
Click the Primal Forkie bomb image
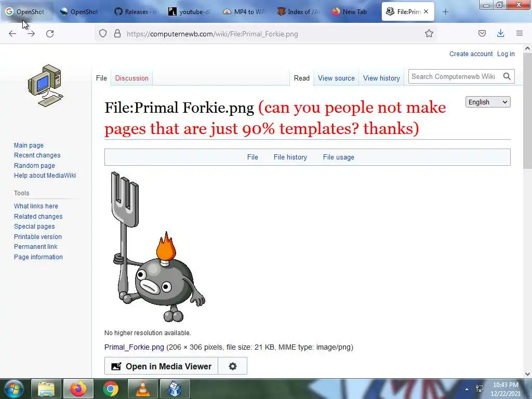point(158,247)
